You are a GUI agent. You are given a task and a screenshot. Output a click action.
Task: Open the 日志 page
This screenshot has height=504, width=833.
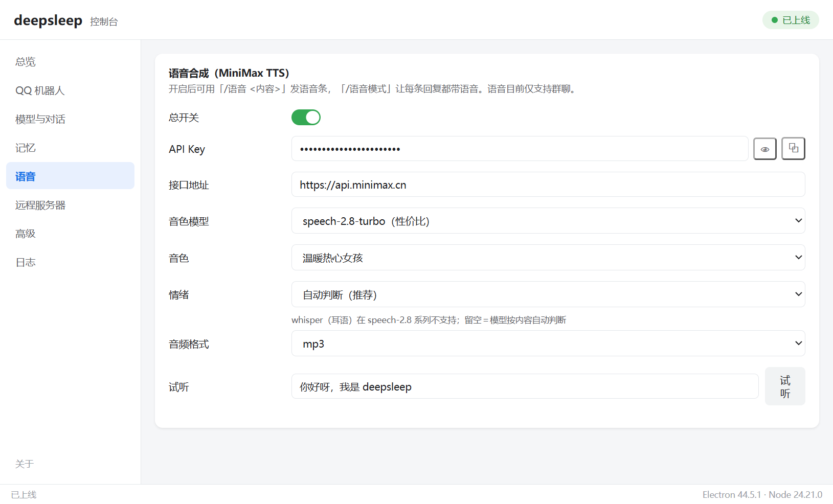tap(70, 262)
